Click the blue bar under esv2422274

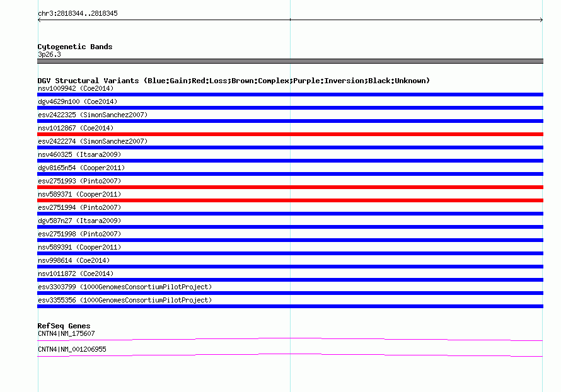(290, 147)
